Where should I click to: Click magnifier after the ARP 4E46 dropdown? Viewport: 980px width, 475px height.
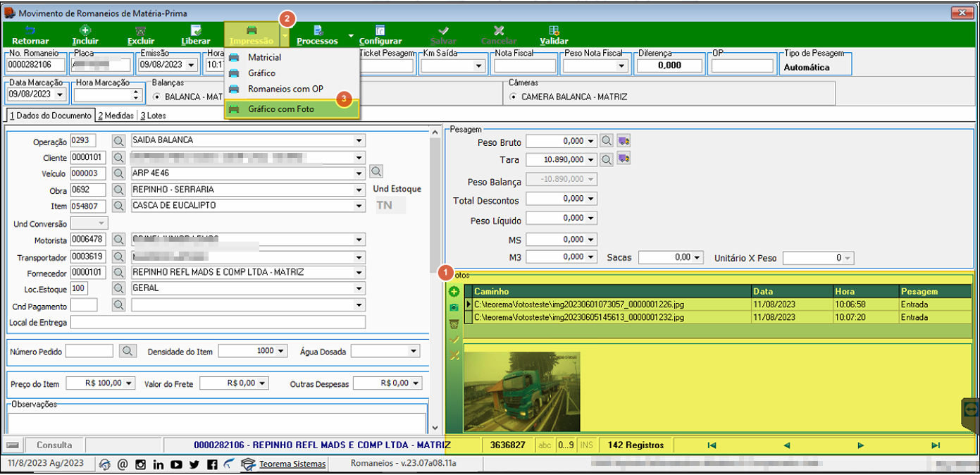click(377, 171)
